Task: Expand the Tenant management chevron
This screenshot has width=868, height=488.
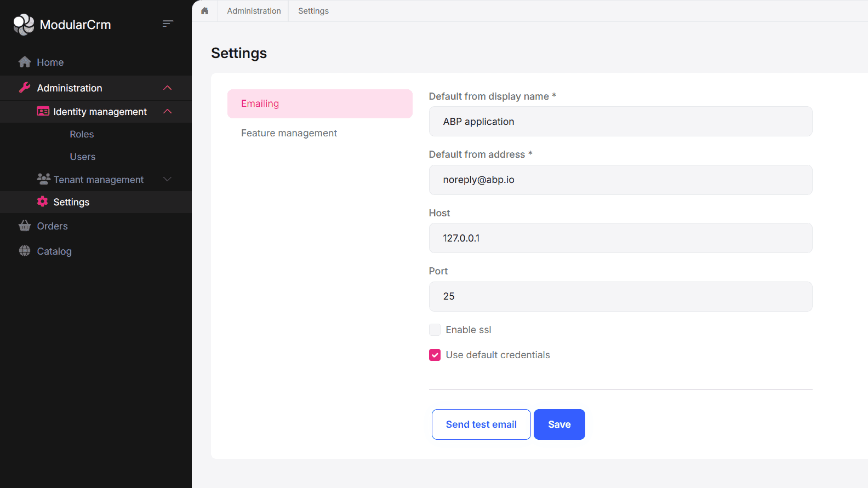Action: pyautogui.click(x=168, y=180)
